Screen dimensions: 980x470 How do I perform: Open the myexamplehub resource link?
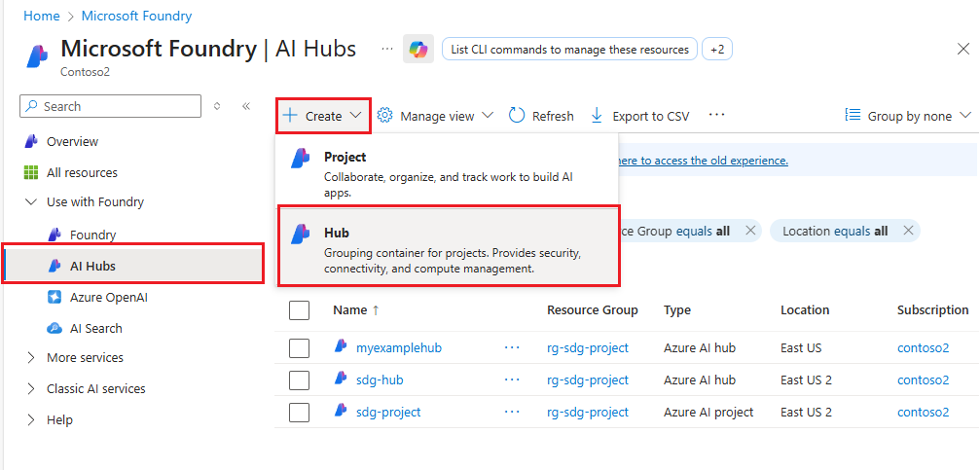point(399,348)
